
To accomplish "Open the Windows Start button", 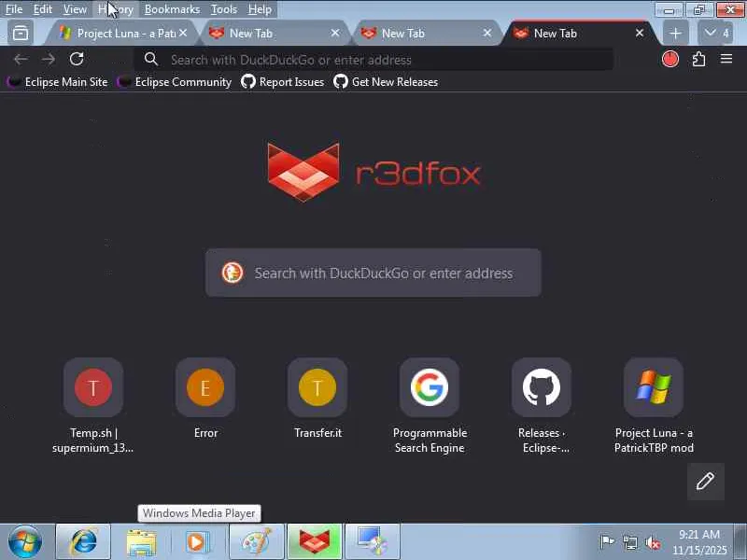I will coord(25,542).
